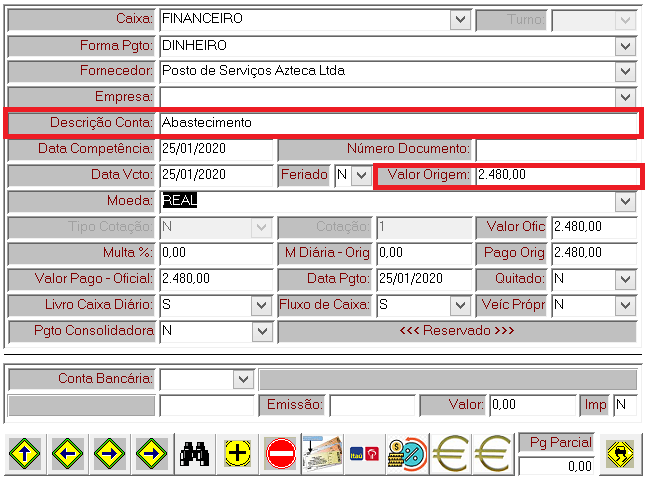This screenshot has width=652, height=481.
Task: Expand the Conta Bancária dropdown
Action: [243, 379]
